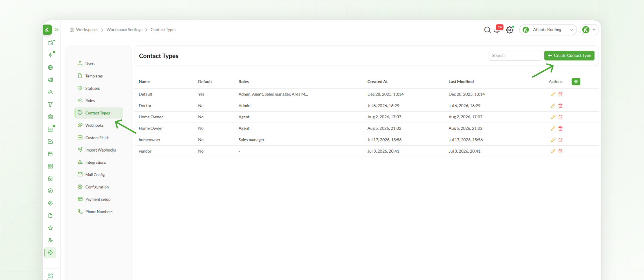Screen dimensions: 644x280
Task: Click the 'Doctor' name cell
Action: [145, 106]
